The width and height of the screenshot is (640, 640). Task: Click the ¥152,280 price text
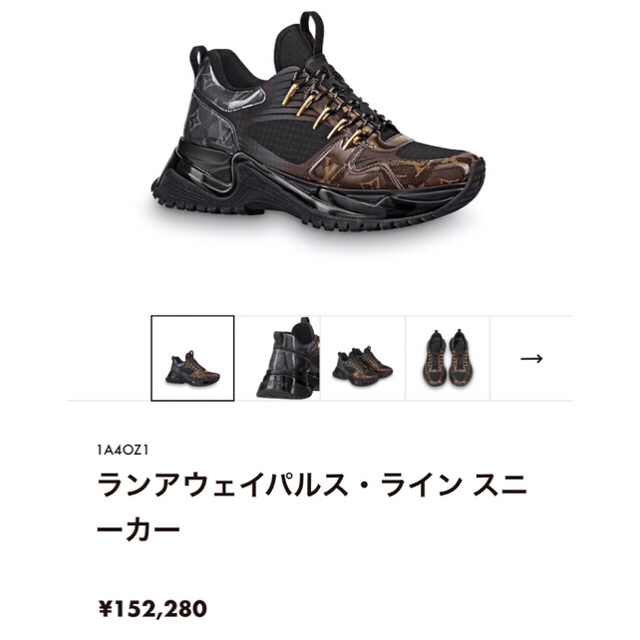tap(152, 609)
